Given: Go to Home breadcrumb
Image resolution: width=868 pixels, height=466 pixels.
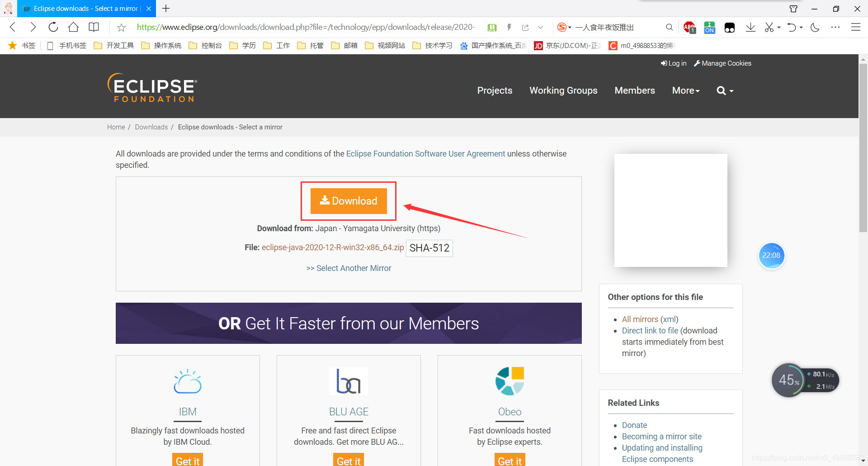Looking at the screenshot, I should (116, 127).
